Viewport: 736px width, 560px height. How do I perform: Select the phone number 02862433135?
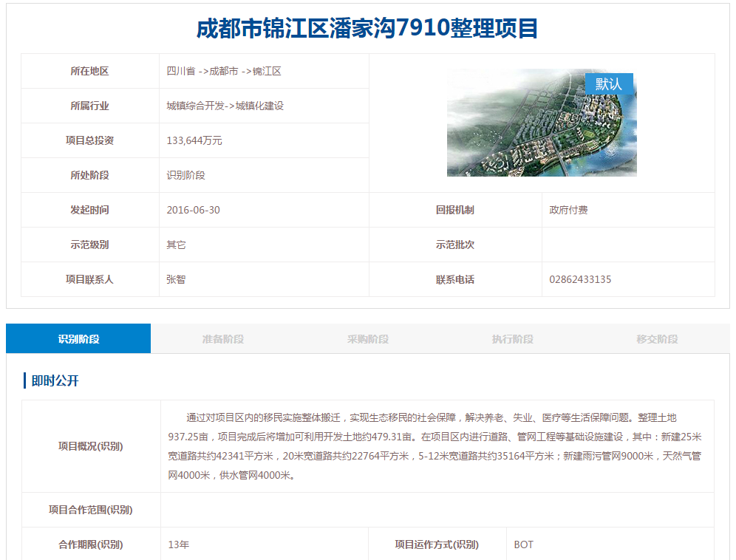(580, 280)
